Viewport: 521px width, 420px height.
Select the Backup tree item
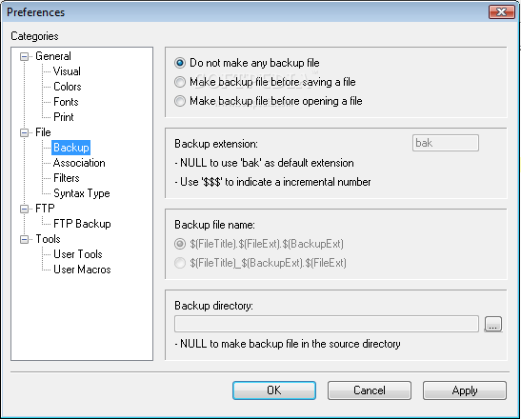(x=71, y=148)
